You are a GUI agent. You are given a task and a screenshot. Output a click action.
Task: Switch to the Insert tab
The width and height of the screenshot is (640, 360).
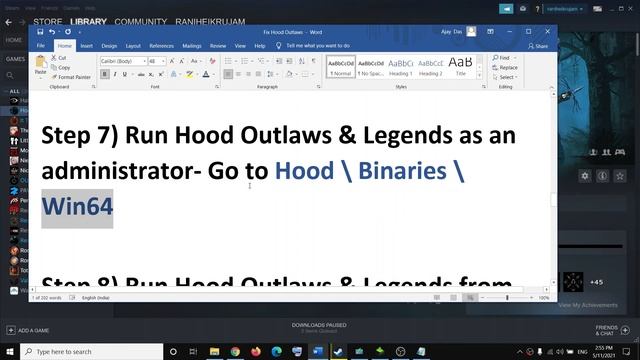tap(87, 46)
